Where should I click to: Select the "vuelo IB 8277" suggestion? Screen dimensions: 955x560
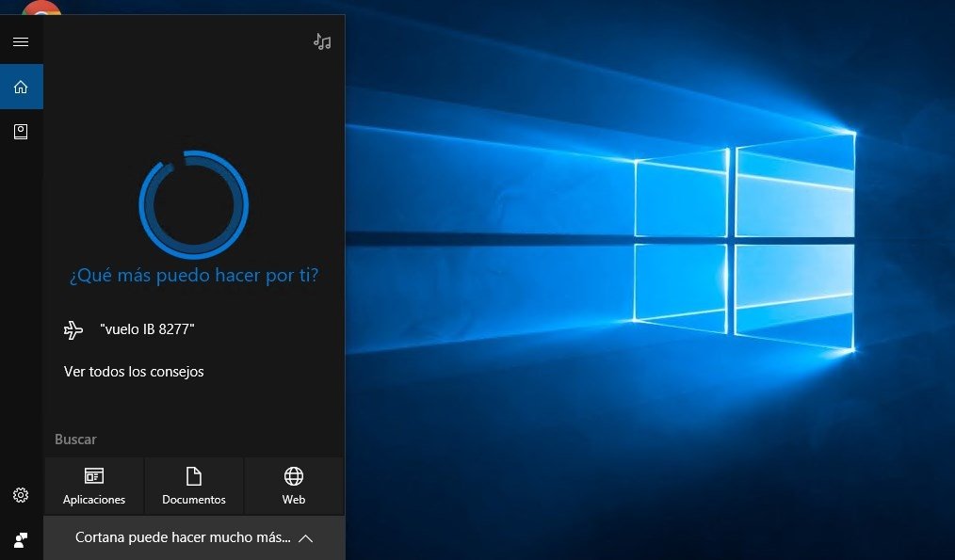(147, 329)
